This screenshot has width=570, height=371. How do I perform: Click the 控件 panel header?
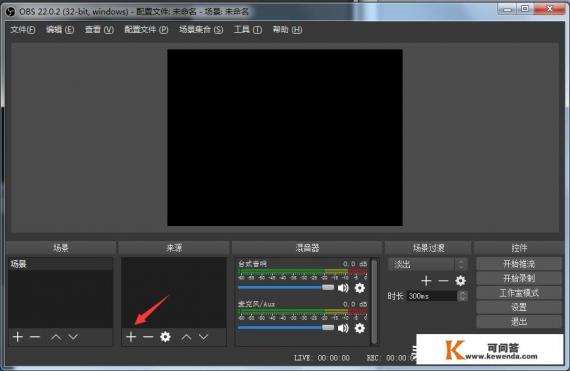pyautogui.click(x=519, y=248)
